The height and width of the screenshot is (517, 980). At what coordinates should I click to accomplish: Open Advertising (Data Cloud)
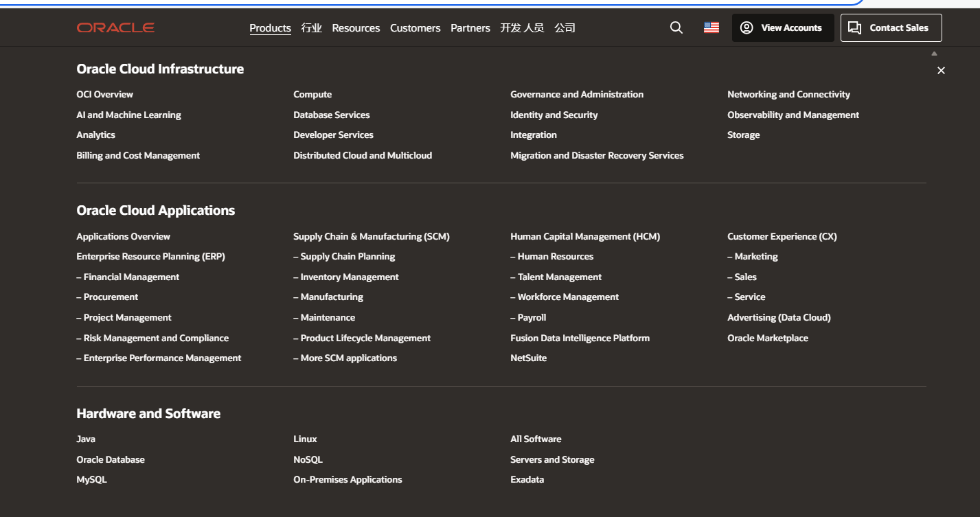(x=779, y=318)
